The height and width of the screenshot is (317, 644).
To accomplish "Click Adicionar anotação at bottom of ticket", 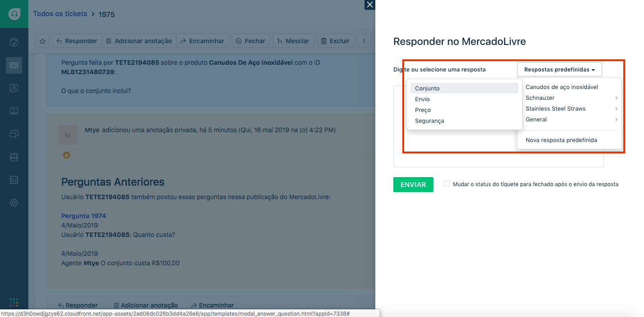I will click(x=146, y=305).
